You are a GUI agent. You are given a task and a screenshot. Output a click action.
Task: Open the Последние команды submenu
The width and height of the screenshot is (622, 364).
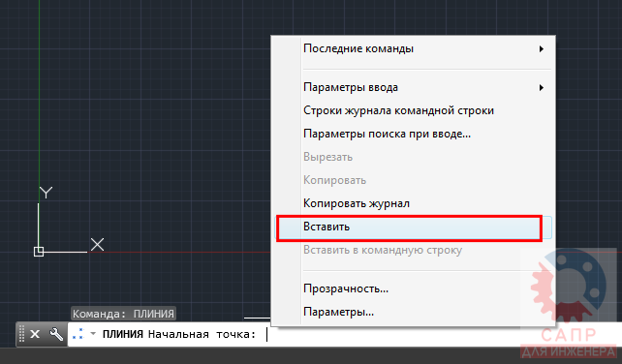[414, 48]
